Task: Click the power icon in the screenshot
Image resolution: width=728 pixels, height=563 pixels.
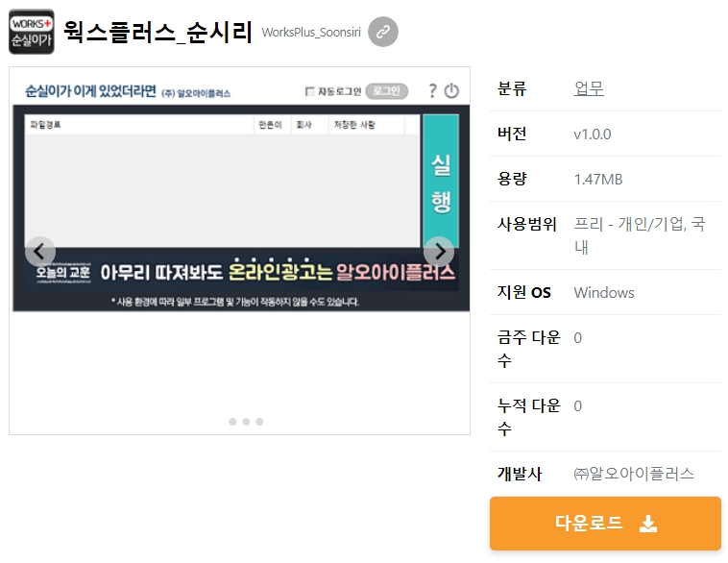Action: point(451,90)
